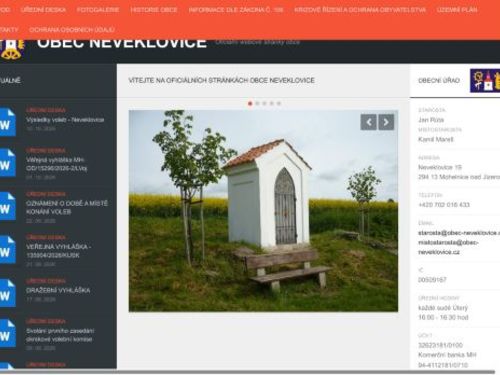Open Word icon for Veřejná vyhláška MH document

click(x=7, y=163)
